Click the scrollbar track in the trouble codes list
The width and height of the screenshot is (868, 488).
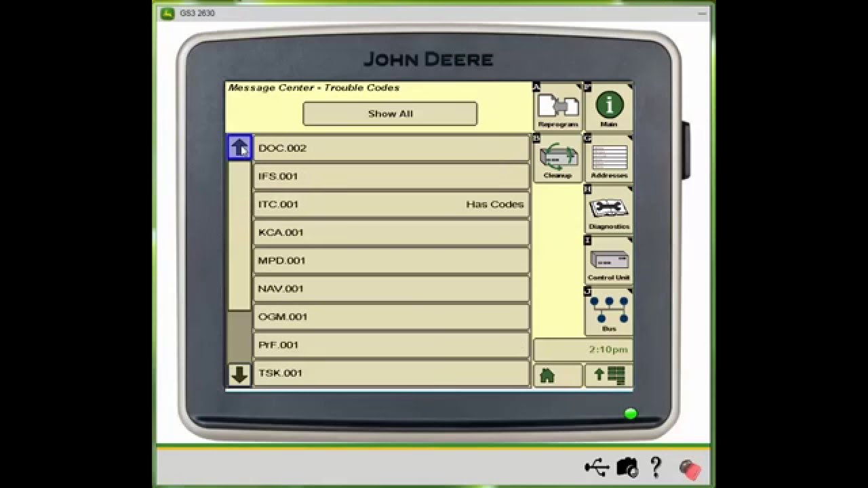coord(239,261)
